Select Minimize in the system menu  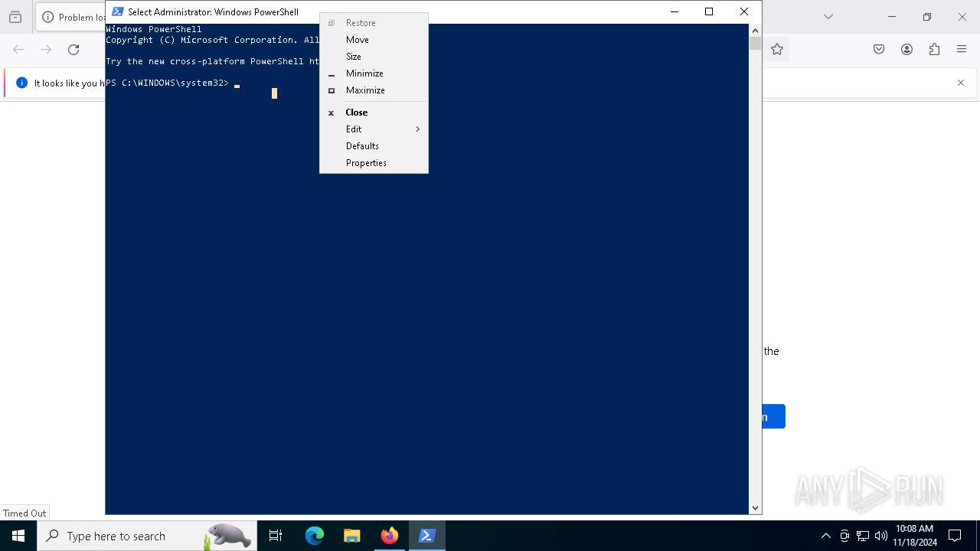[374, 73]
